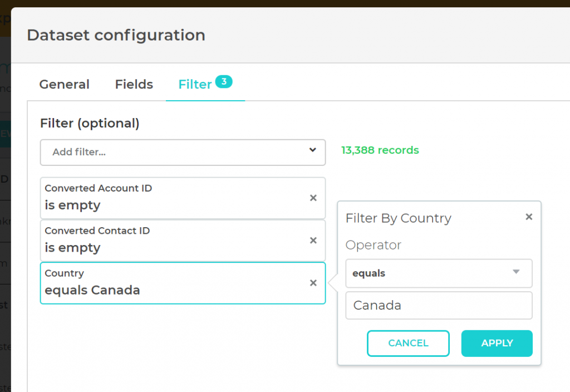Image resolution: width=570 pixels, height=392 pixels.
Task: Click the Dataset configuration dialog title
Action: [x=116, y=35]
